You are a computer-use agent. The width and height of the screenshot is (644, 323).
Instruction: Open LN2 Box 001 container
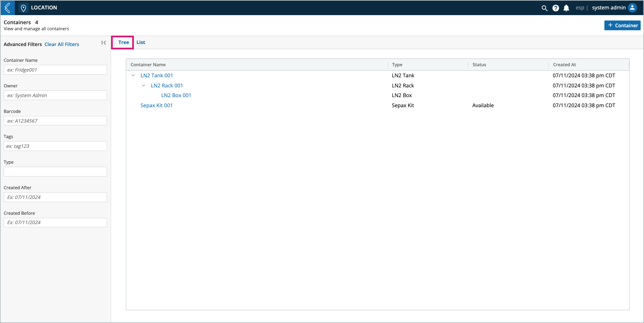coord(176,95)
